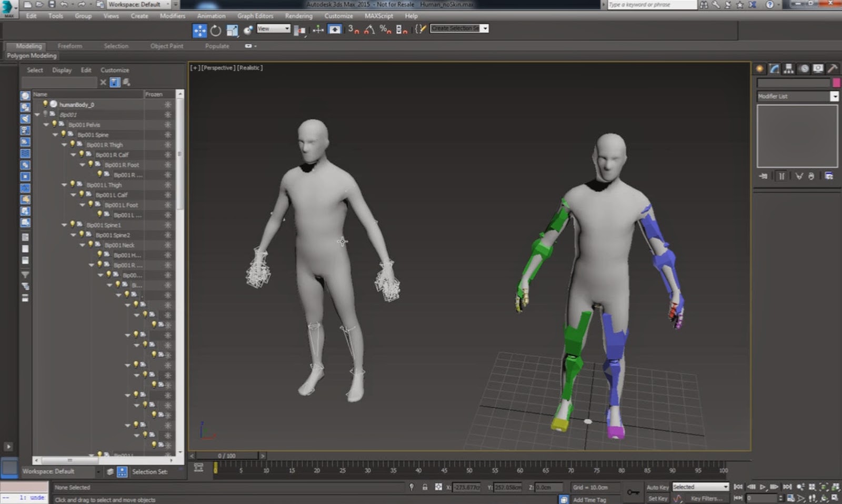Toggle Percent Snap
Image resolution: width=842 pixels, height=504 pixels.
point(385,29)
